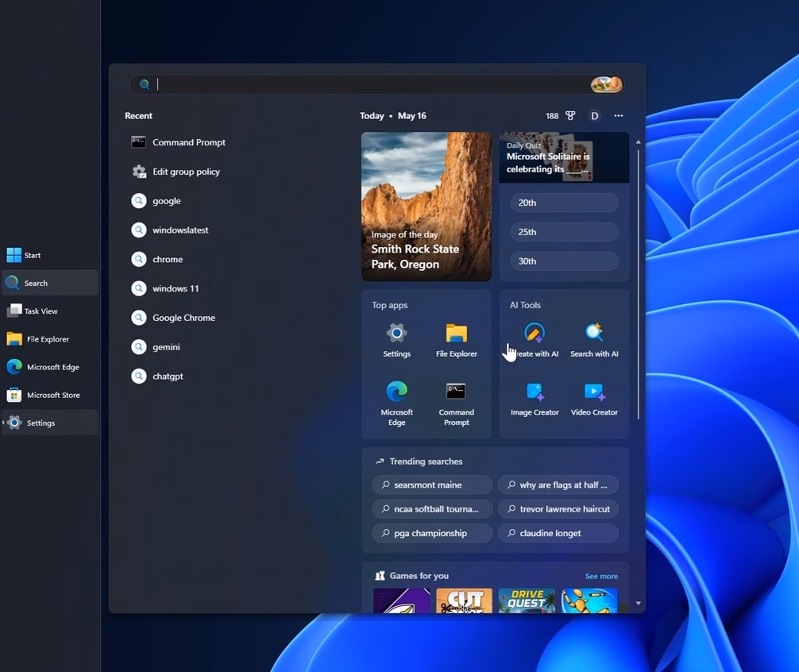799x672 pixels.
Task: Choose quiz answer 30th
Action: 564,261
